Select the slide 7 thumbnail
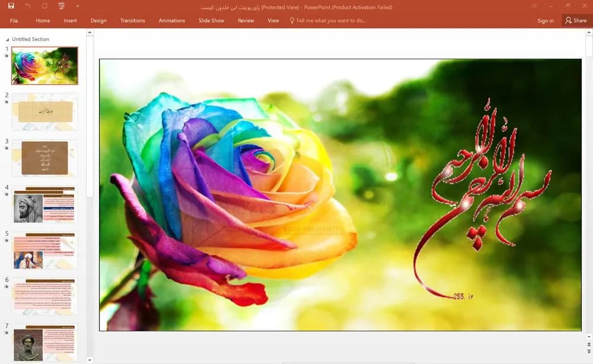 click(44, 343)
